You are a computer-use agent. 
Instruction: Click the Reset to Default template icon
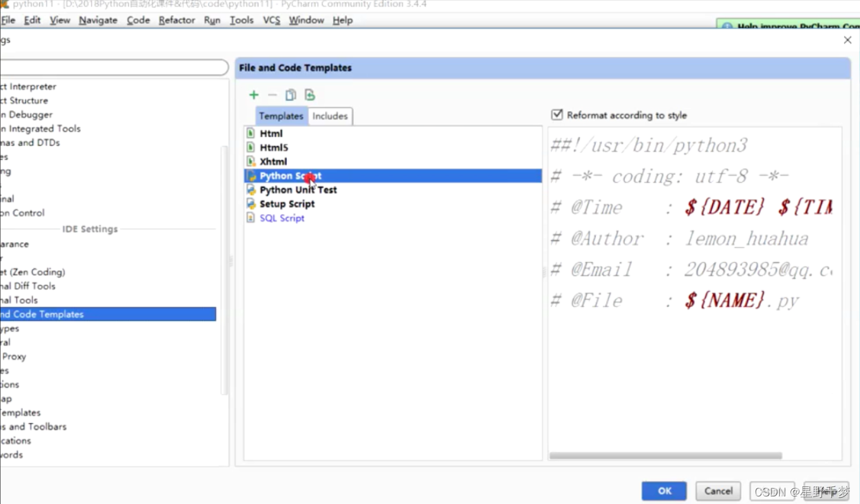[x=310, y=95]
